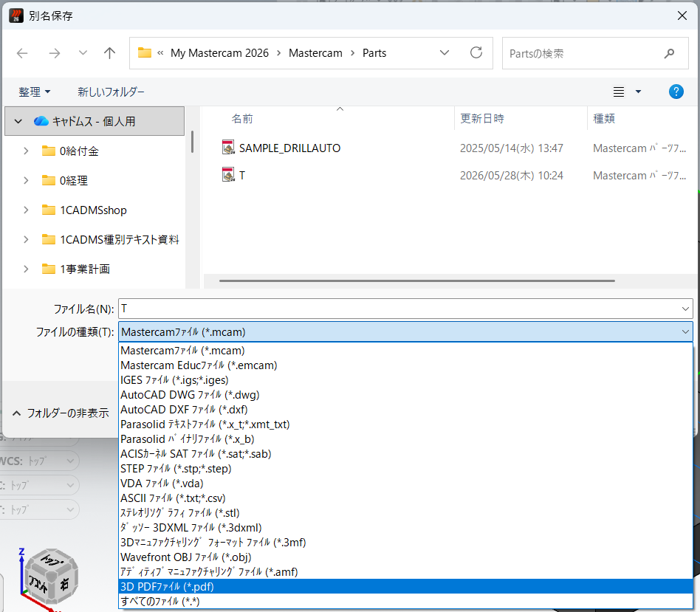Click the T Mastercam file icon
700x612 pixels.
tap(228, 174)
